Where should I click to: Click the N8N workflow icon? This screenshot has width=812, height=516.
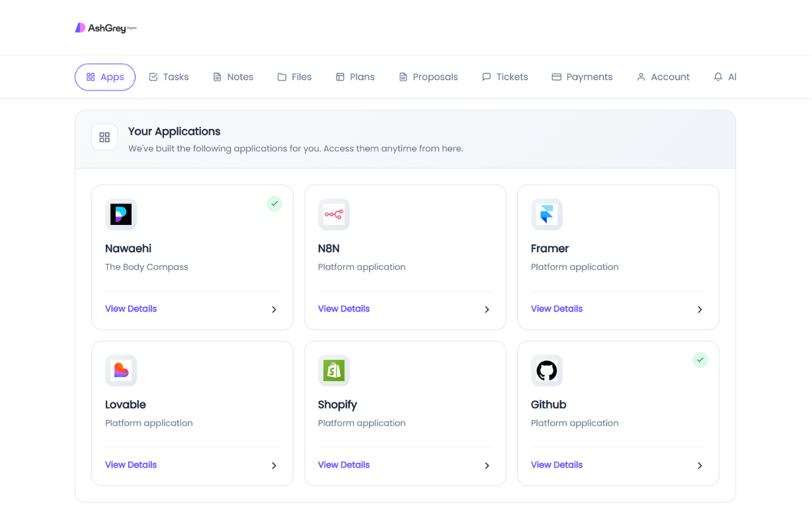click(334, 214)
